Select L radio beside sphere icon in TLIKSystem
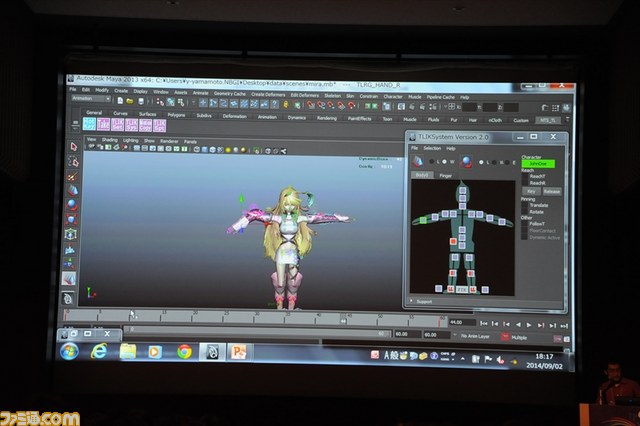 pos(481,162)
